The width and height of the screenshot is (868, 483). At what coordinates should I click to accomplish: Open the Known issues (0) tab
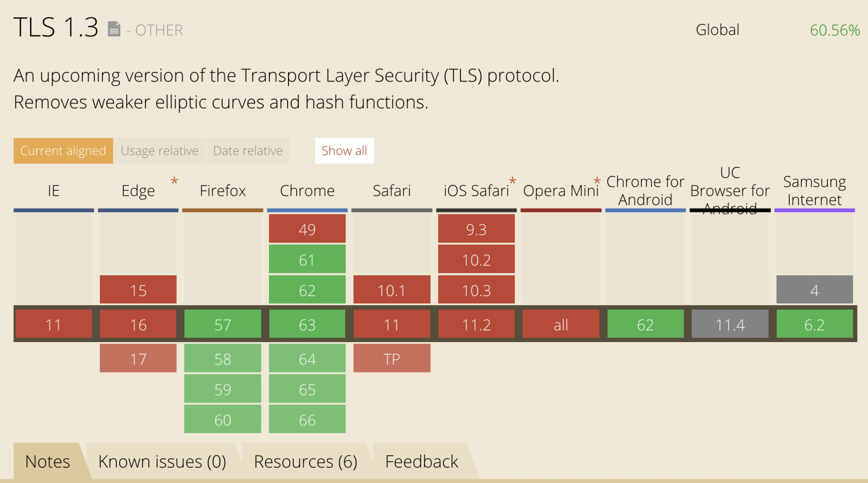point(162,461)
